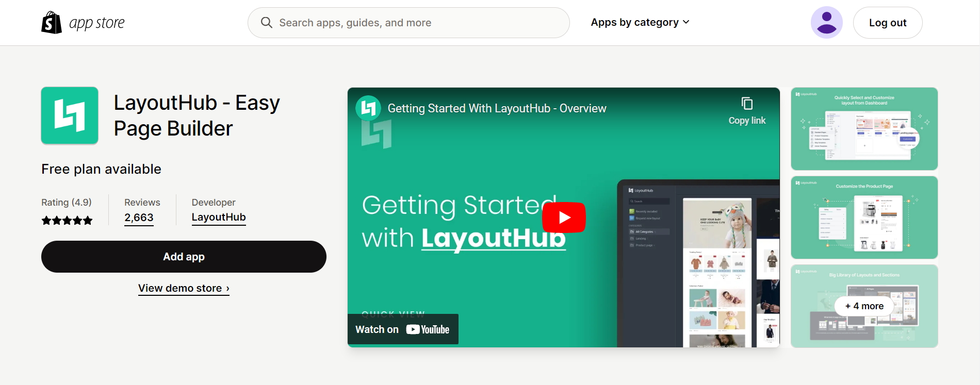Image resolution: width=980 pixels, height=385 pixels.
Task: Focus the search apps input field
Action: click(x=409, y=23)
